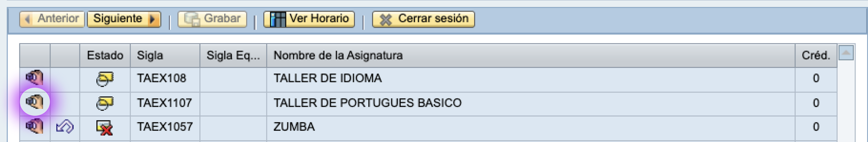Save using the Grabar button
The image size is (868, 142).
pyautogui.click(x=212, y=19)
